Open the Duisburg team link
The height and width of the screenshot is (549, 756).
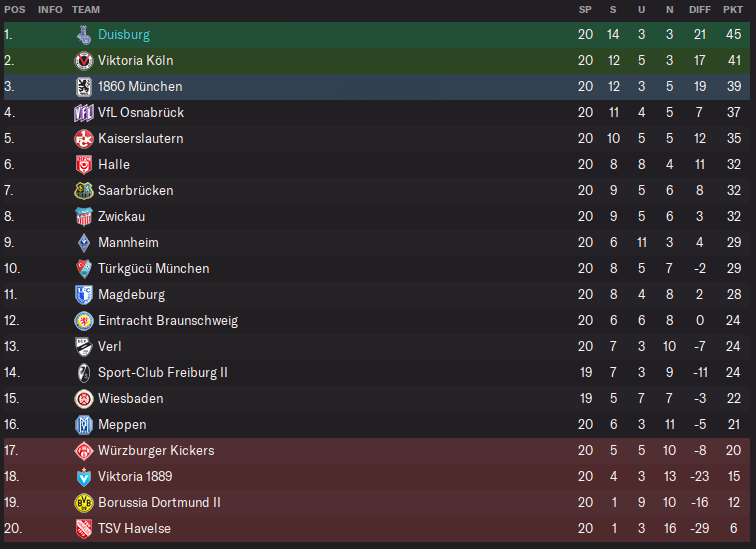coord(124,35)
